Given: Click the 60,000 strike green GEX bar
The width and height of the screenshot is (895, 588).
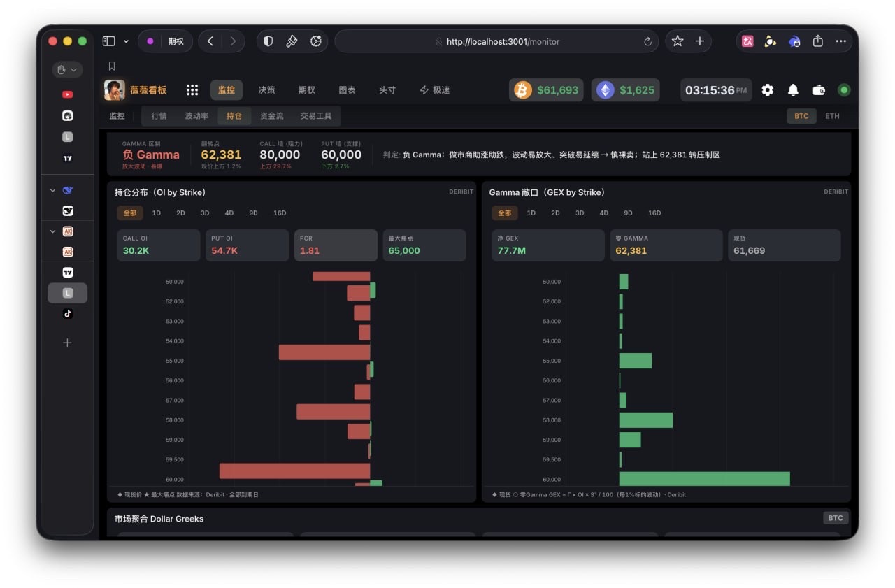Looking at the screenshot, I should point(704,478).
